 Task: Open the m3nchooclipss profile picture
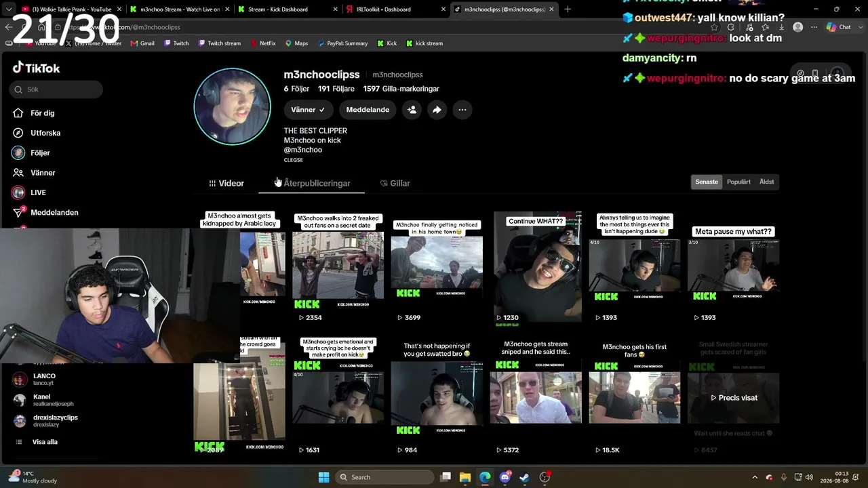pyautogui.click(x=233, y=106)
